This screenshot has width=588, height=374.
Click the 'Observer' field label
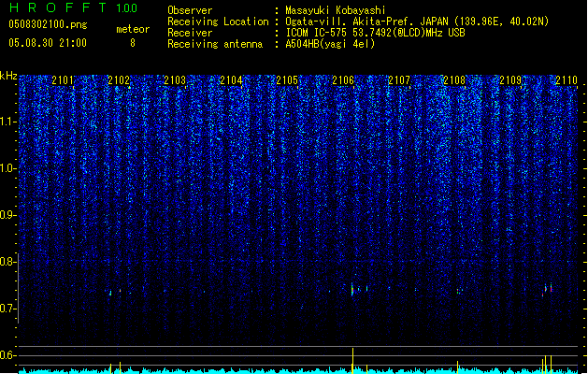pyautogui.click(x=190, y=10)
